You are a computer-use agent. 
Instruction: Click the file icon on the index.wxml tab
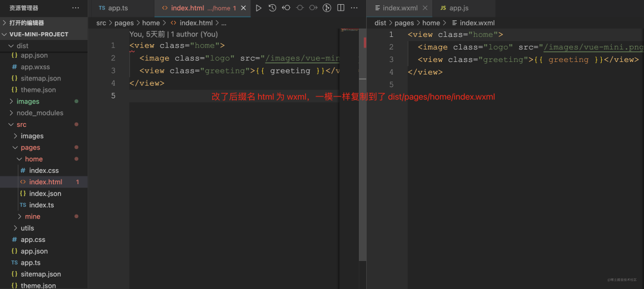tap(377, 8)
